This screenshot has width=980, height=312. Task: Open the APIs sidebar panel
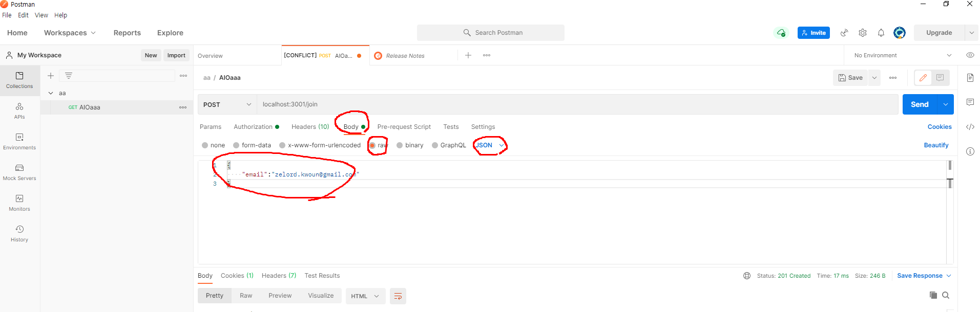coord(19,111)
